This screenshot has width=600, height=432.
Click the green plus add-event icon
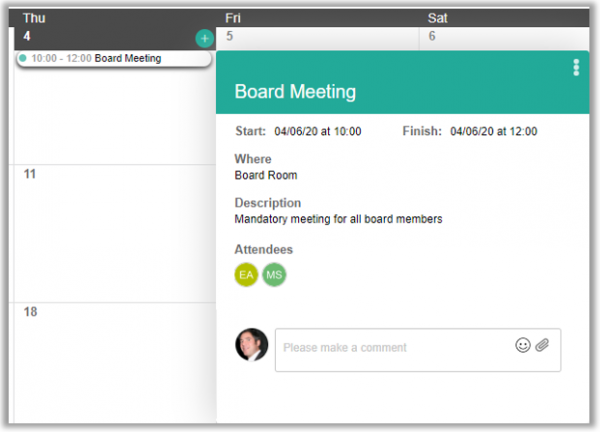tap(205, 38)
